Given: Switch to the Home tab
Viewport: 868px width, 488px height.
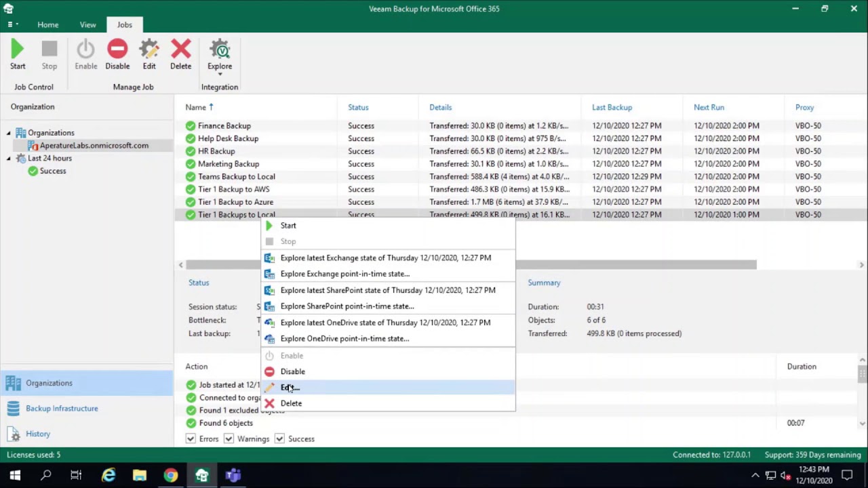Looking at the screenshot, I should click(x=47, y=24).
